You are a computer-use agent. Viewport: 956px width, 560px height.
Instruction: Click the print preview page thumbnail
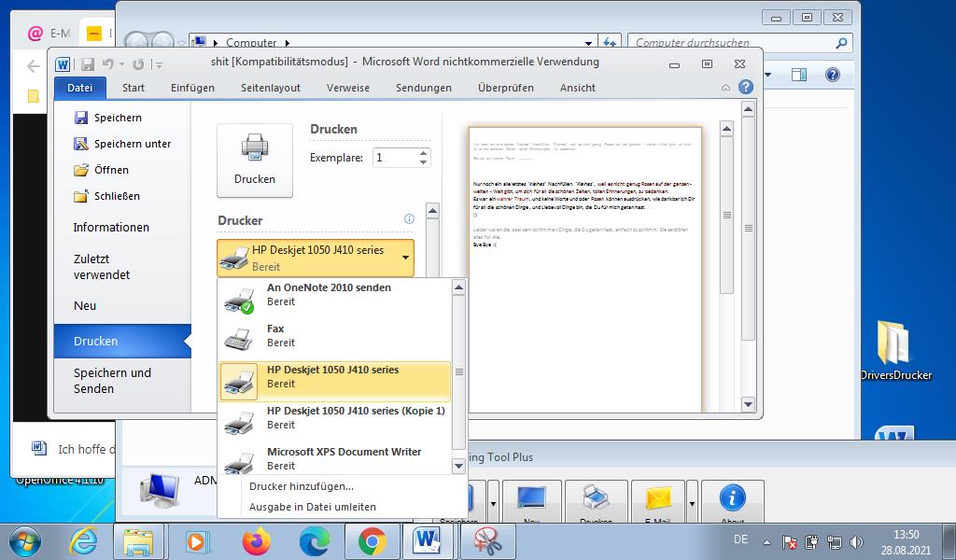pos(585,270)
